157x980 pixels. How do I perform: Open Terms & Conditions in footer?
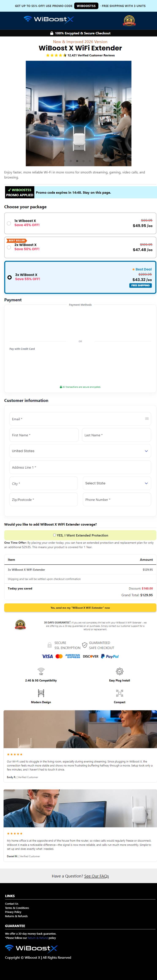(17, 908)
